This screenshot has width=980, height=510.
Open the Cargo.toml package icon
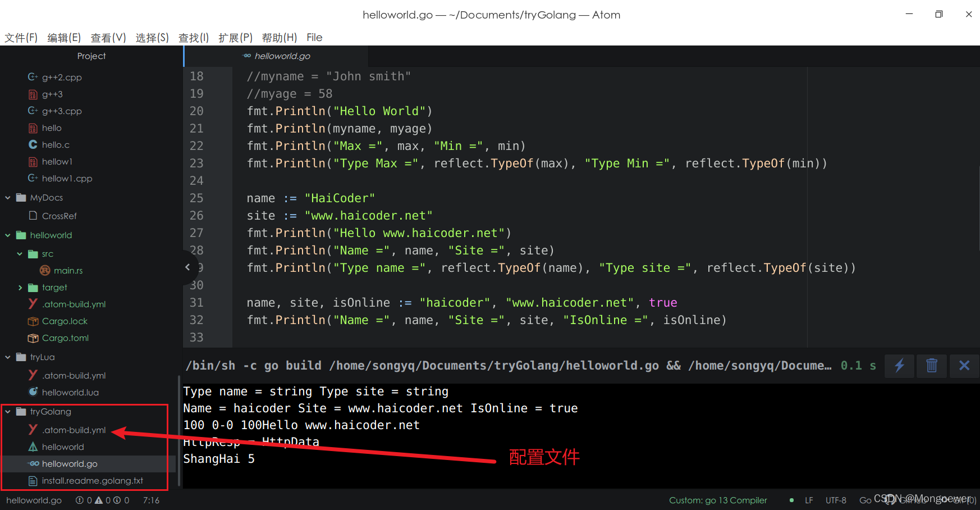(33, 338)
